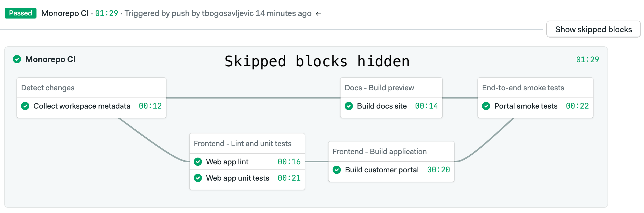Click the 01:29 duration in top status line
644x213 pixels.
tap(107, 13)
